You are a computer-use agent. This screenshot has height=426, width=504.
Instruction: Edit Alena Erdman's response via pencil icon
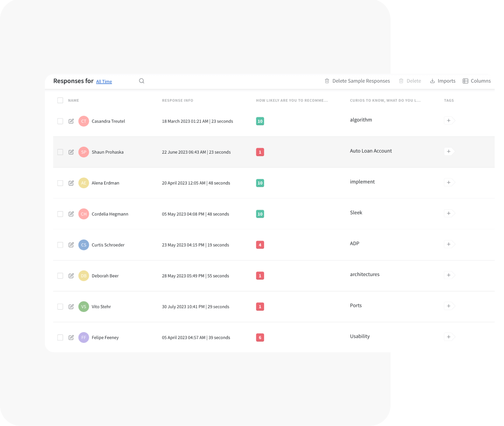pos(71,183)
